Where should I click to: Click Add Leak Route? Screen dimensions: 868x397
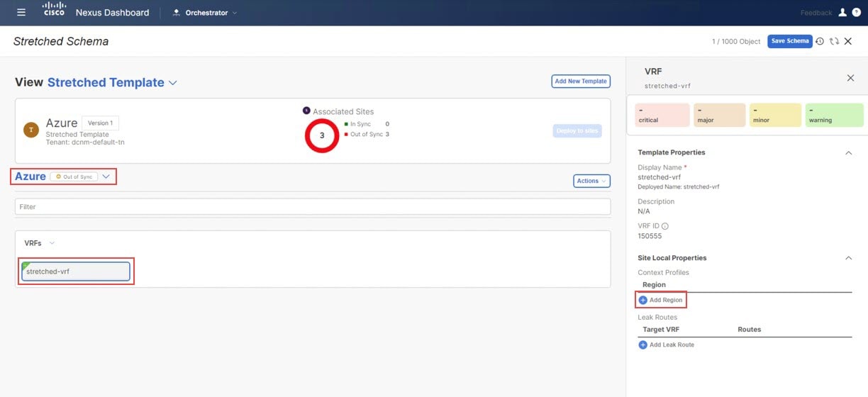pos(667,345)
